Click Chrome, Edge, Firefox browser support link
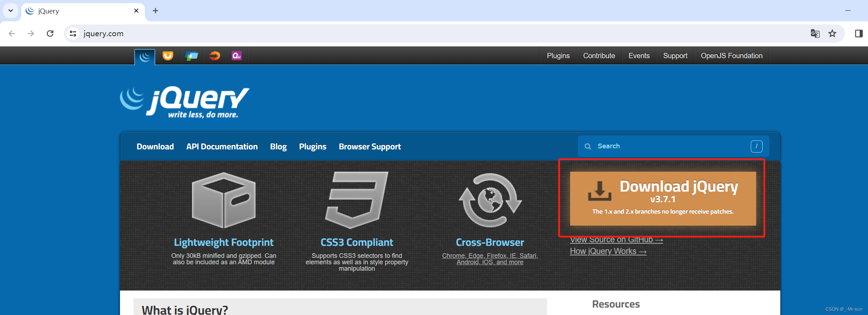 point(490,259)
